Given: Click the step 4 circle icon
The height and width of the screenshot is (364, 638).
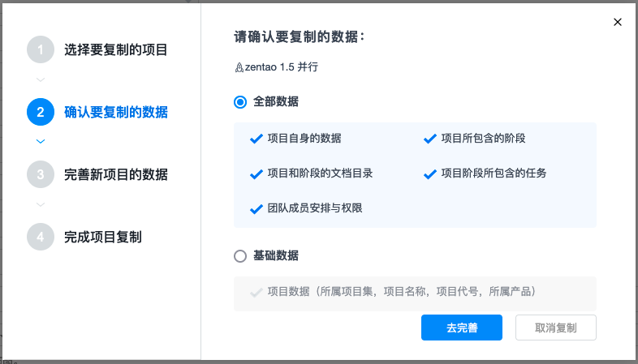Looking at the screenshot, I should coord(41,237).
